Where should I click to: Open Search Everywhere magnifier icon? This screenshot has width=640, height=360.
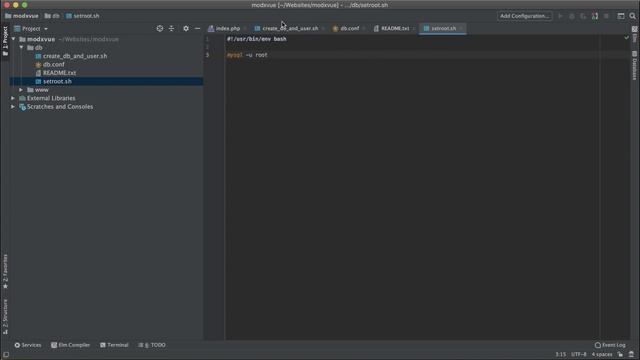click(632, 16)
